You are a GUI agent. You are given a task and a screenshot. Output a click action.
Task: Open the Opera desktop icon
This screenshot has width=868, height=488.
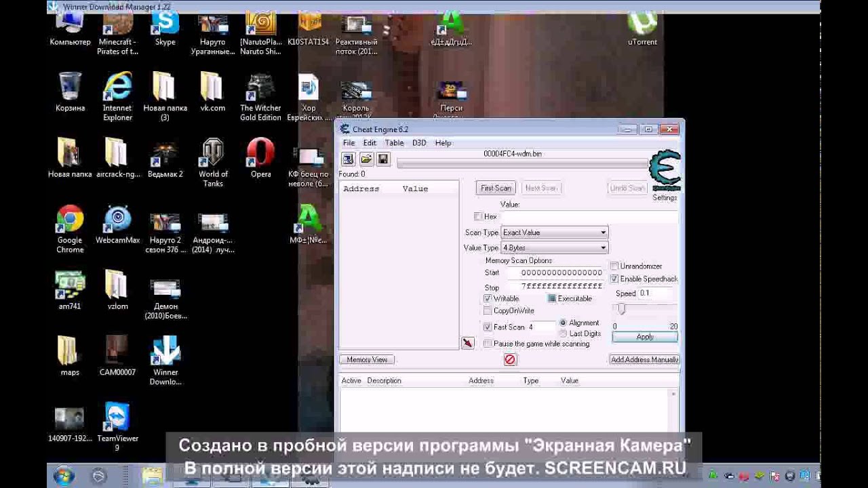coord(260,159)
